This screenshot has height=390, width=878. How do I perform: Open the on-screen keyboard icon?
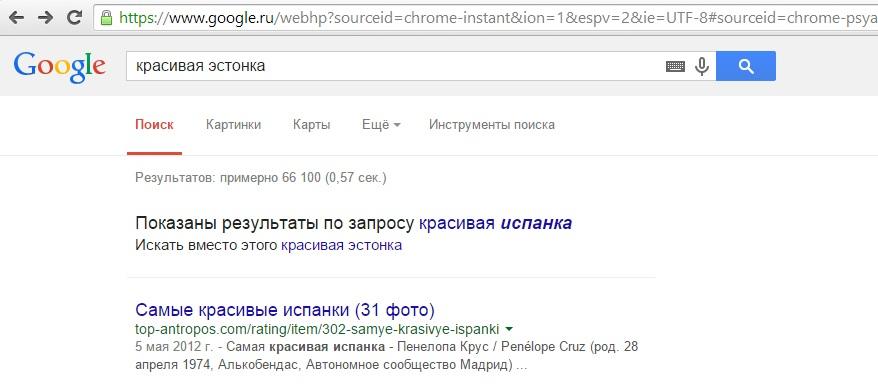(x=675, y=67)
